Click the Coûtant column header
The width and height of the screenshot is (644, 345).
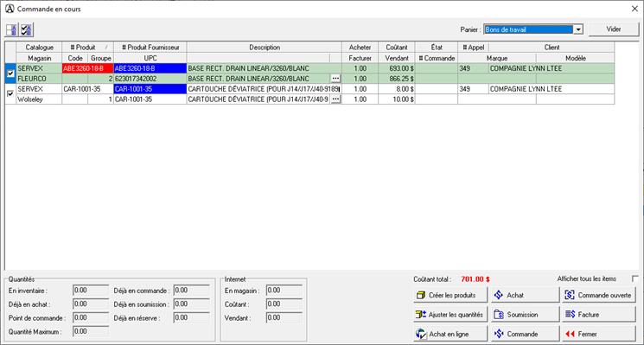point(397,48)
